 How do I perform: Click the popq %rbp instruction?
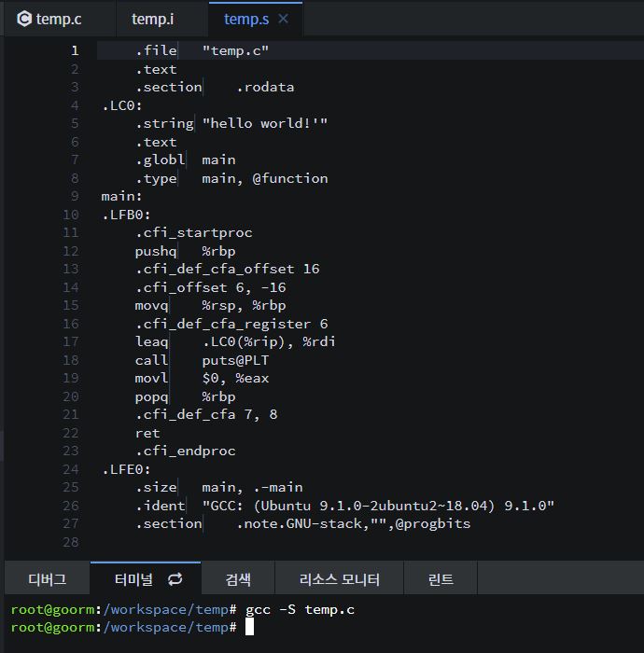point(186,396)
